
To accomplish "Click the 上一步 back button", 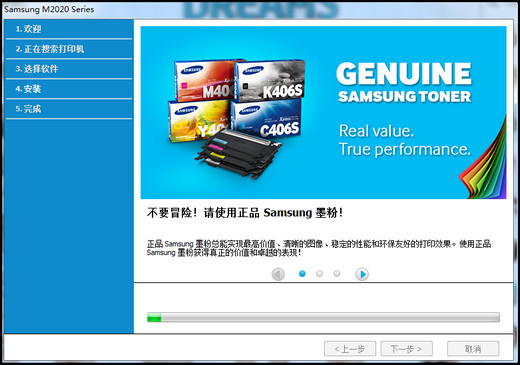I will point(350,349).
